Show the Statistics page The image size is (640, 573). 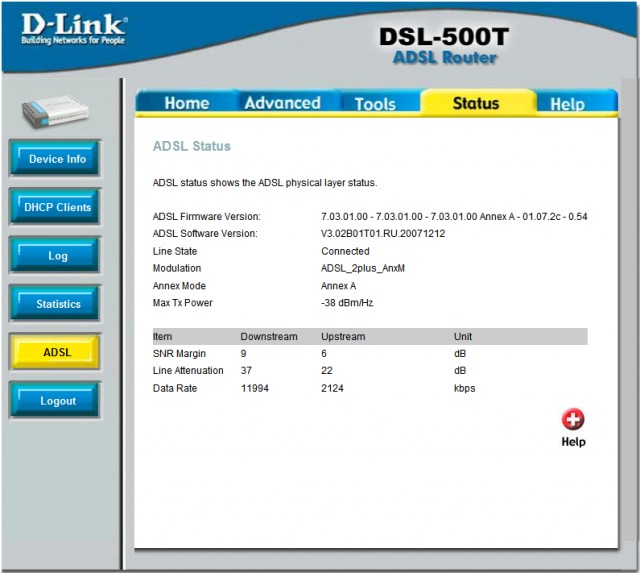pyautogui.click(x=55, y=303)
